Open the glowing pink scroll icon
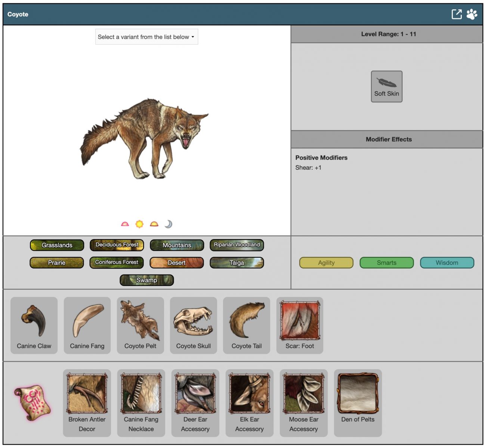Screen dimensions: 485x448 click(32, 402)
